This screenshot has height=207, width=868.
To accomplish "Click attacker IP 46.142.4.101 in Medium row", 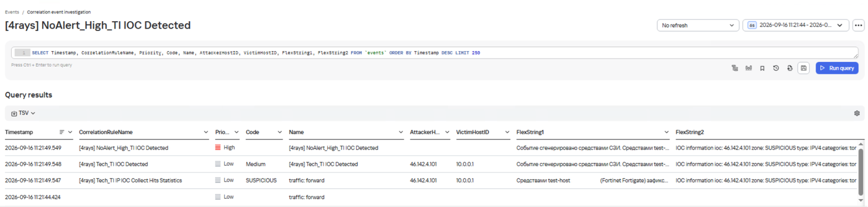I will [x=423, y=164].
